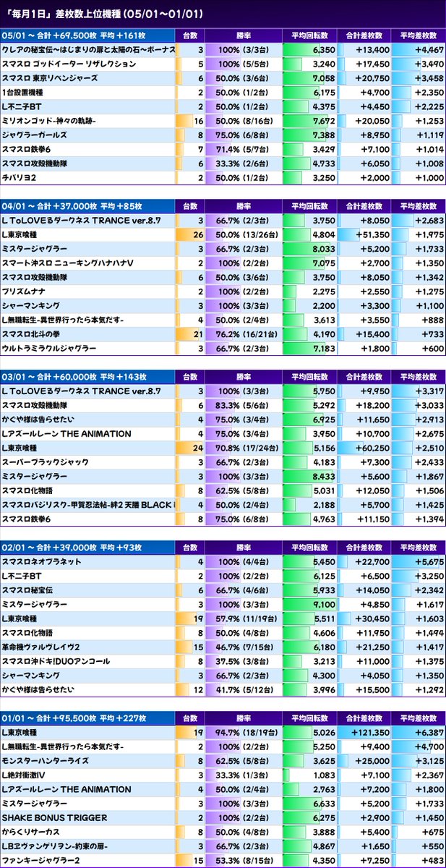Click the +3,317 average difference value
Image resolution: width=446 pixels, height=868 pixels.
tap(419, 391)
